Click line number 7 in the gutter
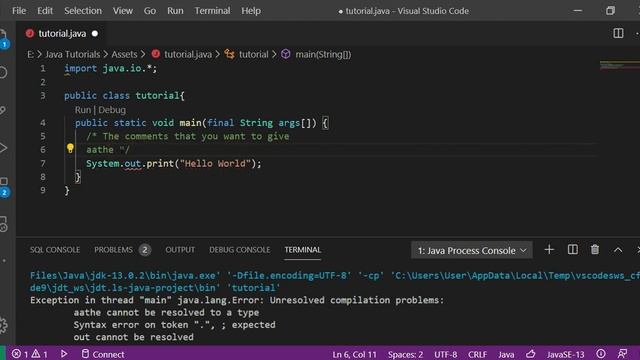 (x=43, y=163)
